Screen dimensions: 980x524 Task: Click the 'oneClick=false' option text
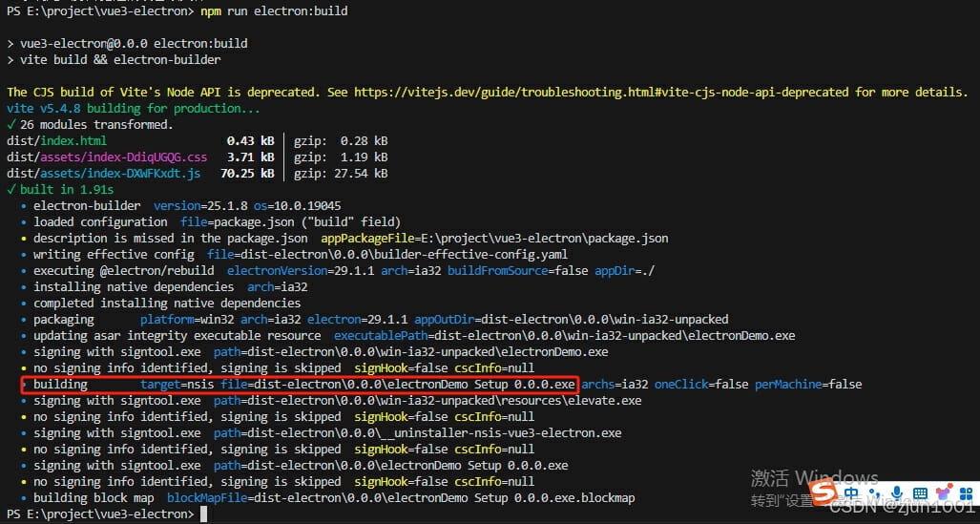coord(701,384)
